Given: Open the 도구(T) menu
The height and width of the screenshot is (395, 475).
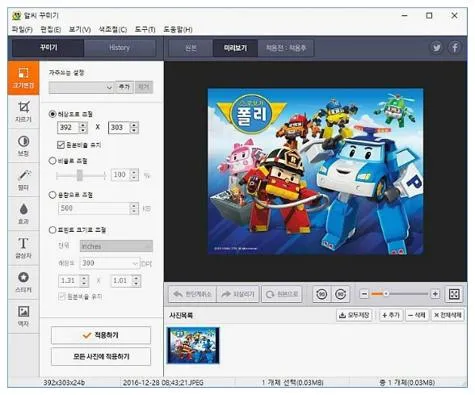Looking at the screenshot, I should tap(145, 30).
